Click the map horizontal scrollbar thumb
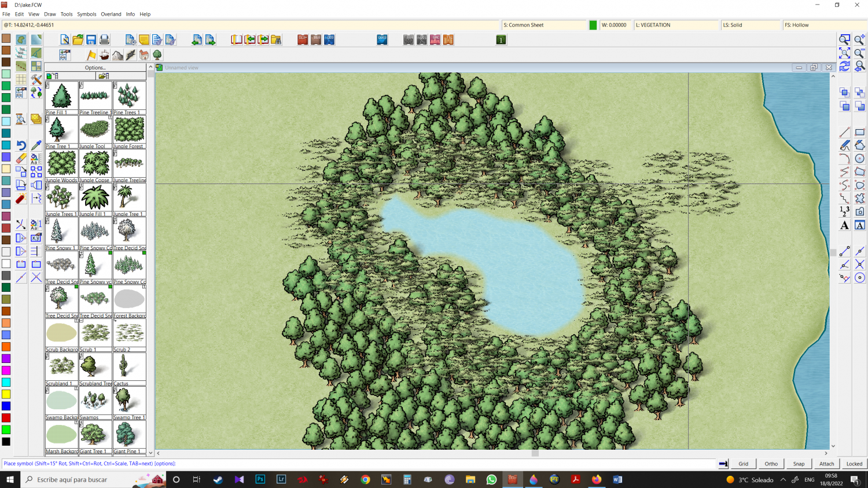The width and height of the screenshot is (868, 488). pyautogui.click(x=535, y=453)
